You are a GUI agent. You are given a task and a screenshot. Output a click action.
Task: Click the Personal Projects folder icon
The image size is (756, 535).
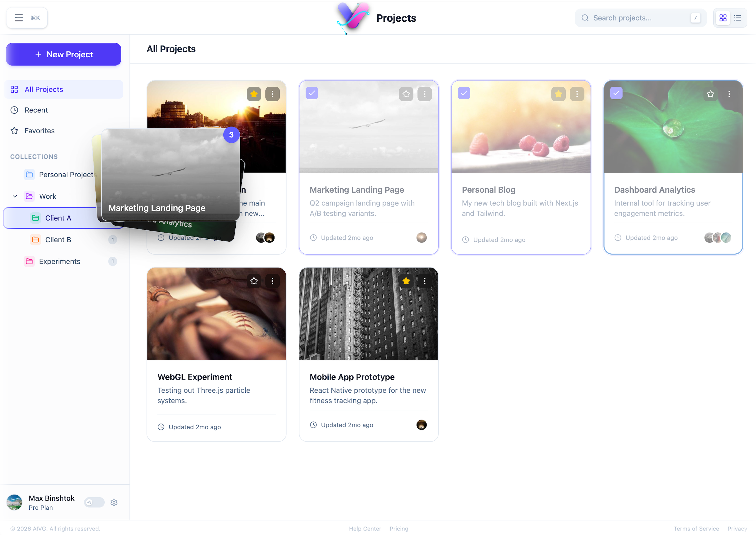point(29,174)
